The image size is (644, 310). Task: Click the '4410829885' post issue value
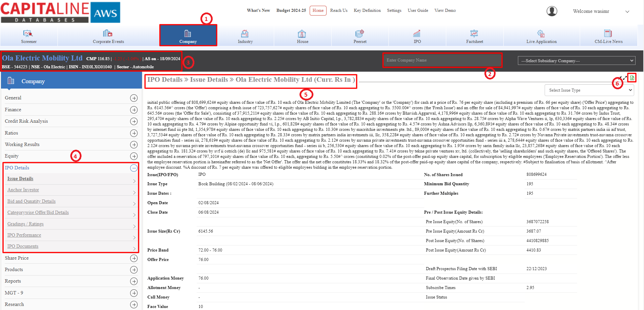tap(537, 241)
